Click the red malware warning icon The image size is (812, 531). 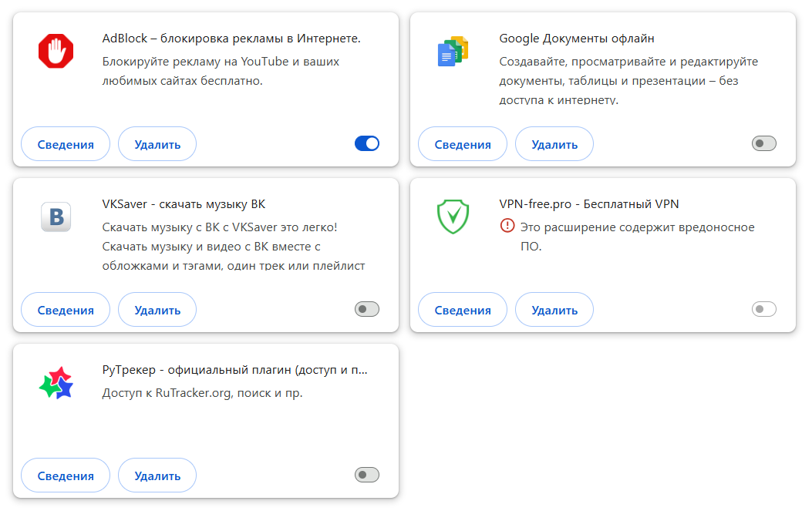point(507,226)
